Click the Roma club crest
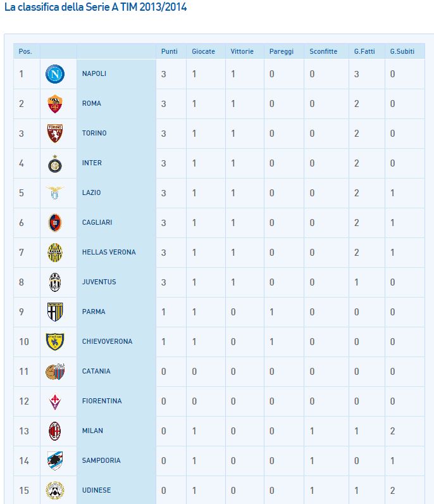The image size is (434, 504). click(55, 104)
